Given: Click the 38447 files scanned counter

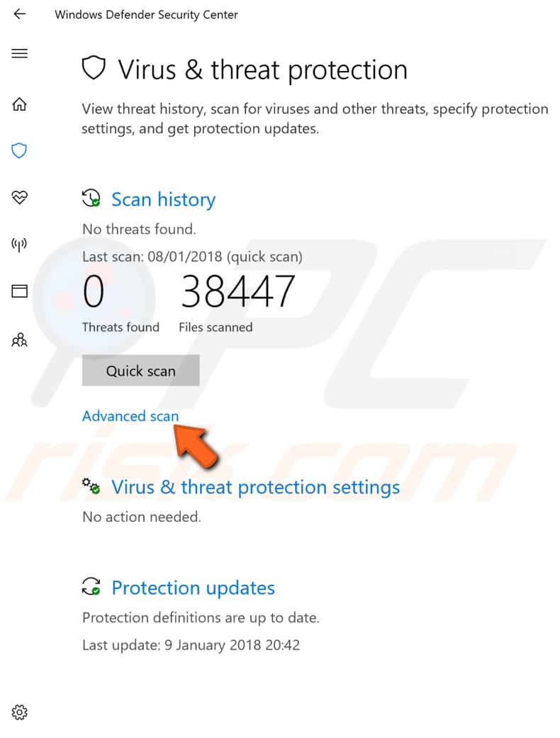Looking at the screenshot, I should (237, 291).
